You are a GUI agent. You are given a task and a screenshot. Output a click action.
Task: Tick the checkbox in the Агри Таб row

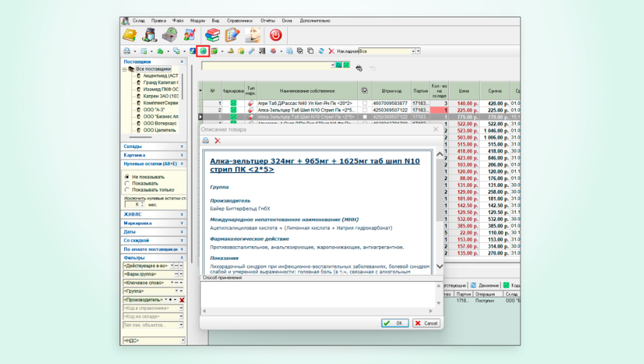tap(364, 103)
